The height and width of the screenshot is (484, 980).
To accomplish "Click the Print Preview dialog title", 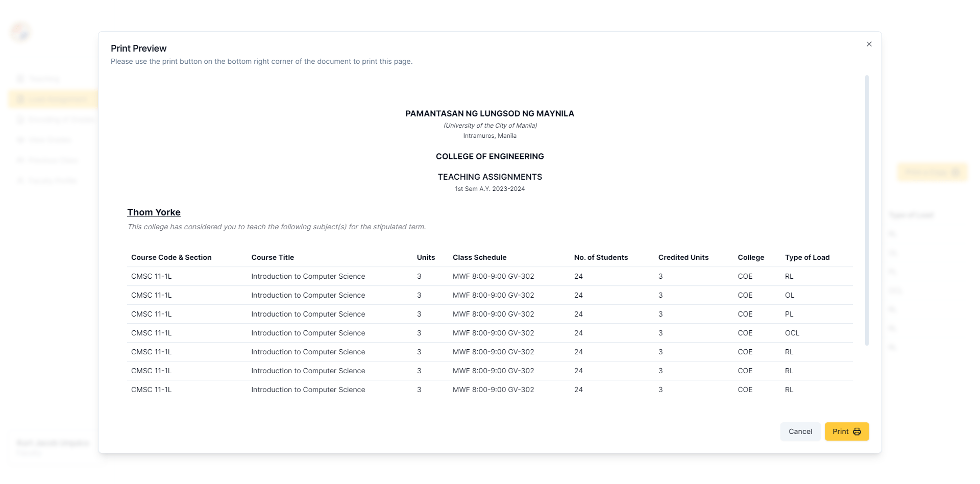I will coord(138,49).
